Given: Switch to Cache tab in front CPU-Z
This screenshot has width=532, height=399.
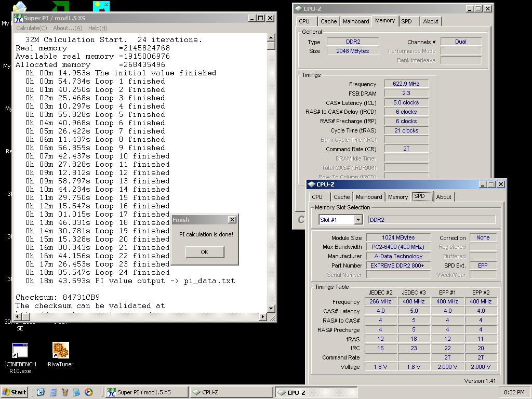Looking at the screenshot, I should click(342, 197).
